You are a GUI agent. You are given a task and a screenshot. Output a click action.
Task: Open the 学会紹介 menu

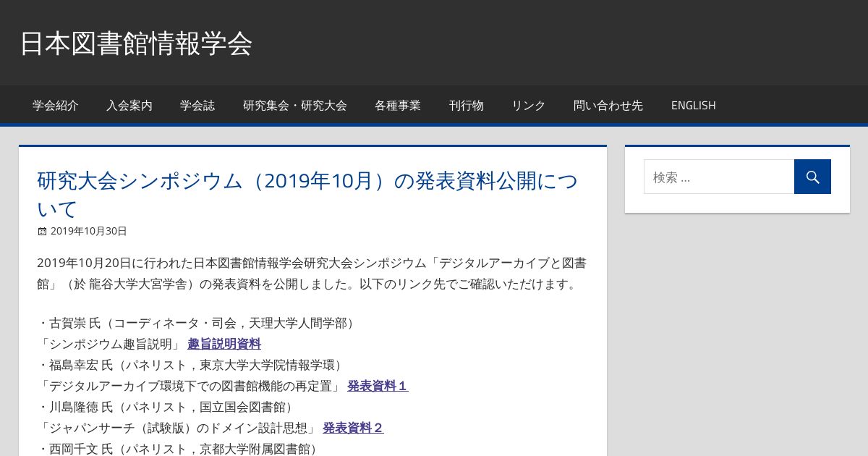(56, 105)
